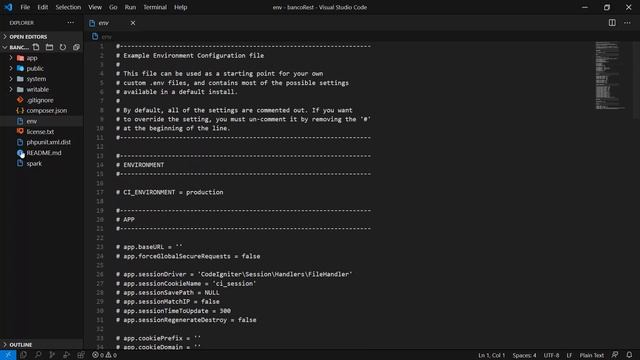The height and width of the screenshot is (360, 640).
Task: Change indentation via Spaces: 4
Action: pos(524,355)
